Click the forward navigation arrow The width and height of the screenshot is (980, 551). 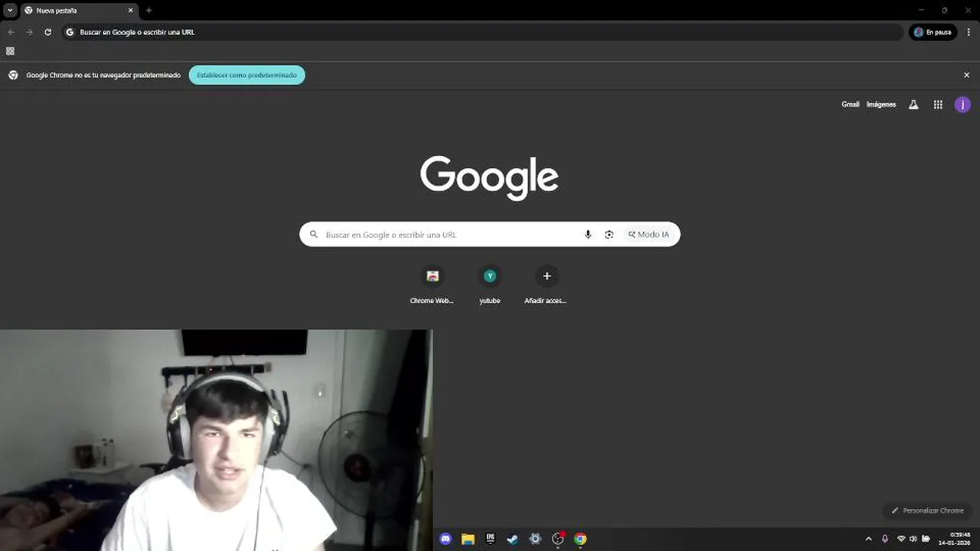point(29,32)
